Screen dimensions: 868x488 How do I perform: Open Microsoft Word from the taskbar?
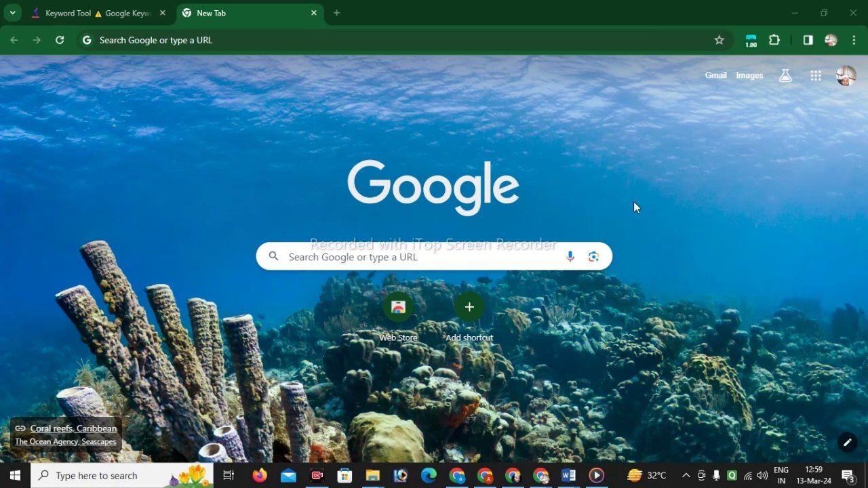pyautogui.click(x=568, y=475)
